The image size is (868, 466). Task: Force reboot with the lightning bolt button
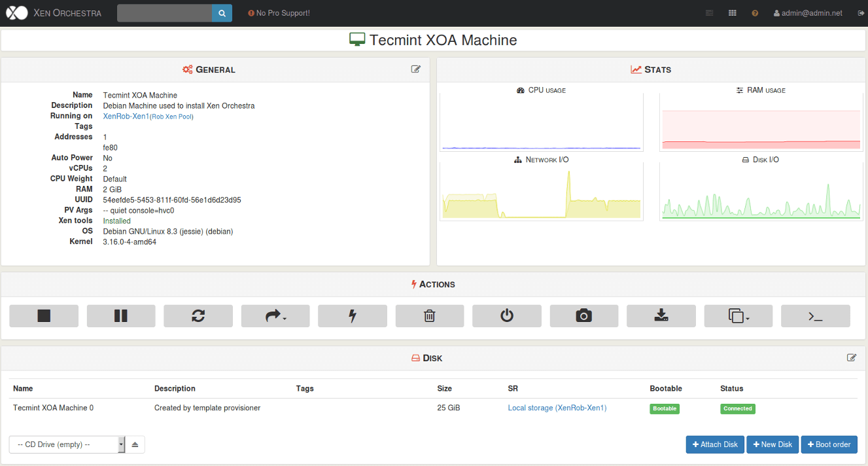tap(353, 315)
